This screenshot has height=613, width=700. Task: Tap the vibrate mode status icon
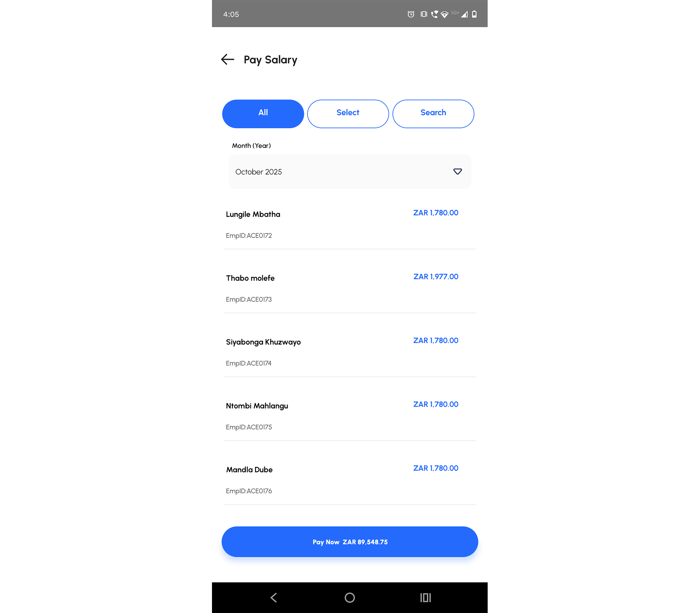tap(424, 14)
